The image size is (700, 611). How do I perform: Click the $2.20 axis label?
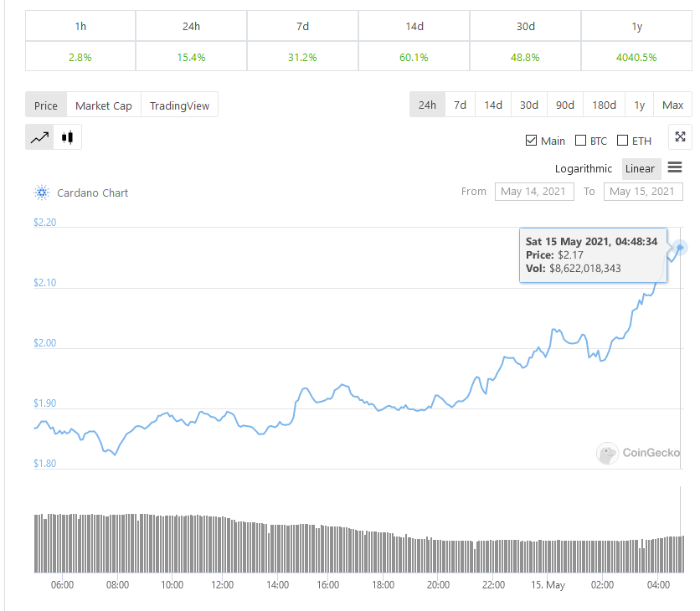(x=45, y=222)
